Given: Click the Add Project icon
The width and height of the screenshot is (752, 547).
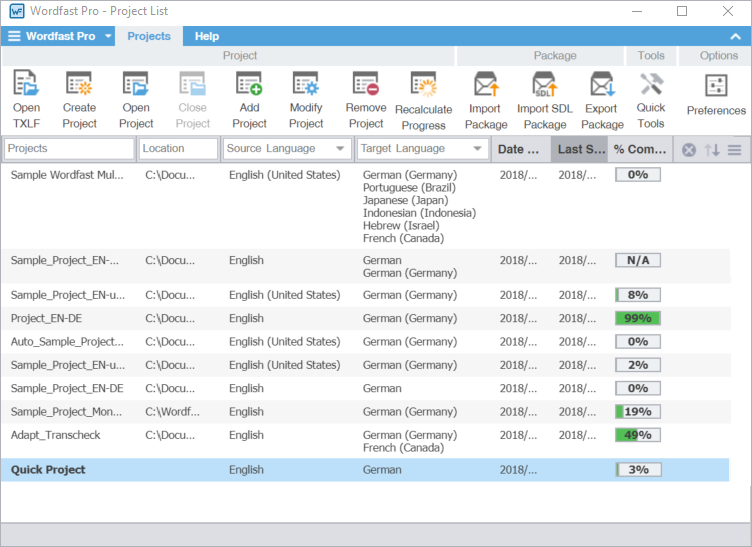Looking at the screenshot, I should pyautogui.click(x=249, y=83).
